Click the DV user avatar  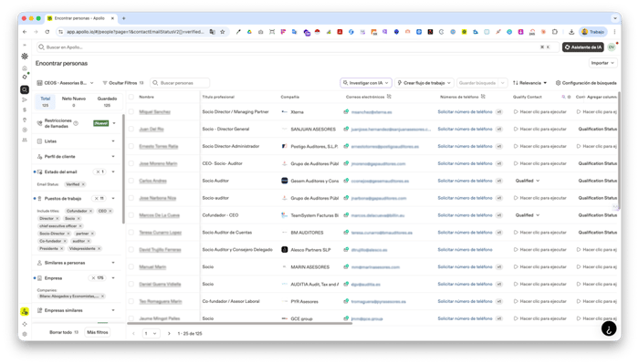click(x=612, y=47)
